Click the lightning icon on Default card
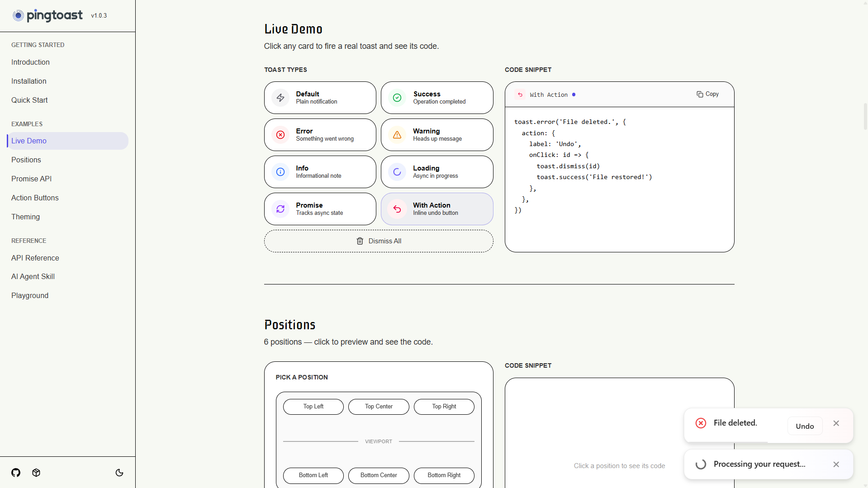 (x=280, y=98)
